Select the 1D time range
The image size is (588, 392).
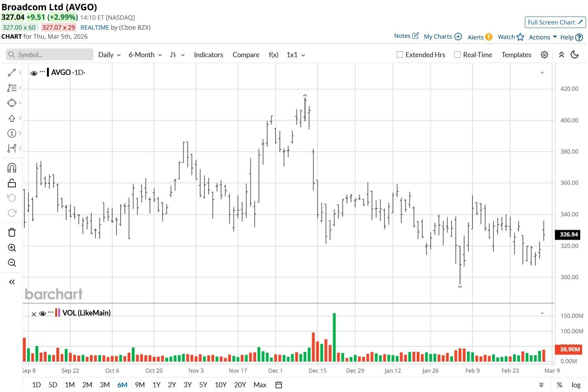click(36, 385)
